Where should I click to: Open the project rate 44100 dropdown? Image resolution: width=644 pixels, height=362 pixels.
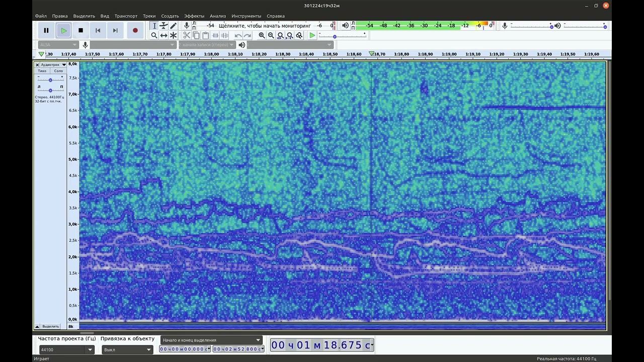click(67, 349)
